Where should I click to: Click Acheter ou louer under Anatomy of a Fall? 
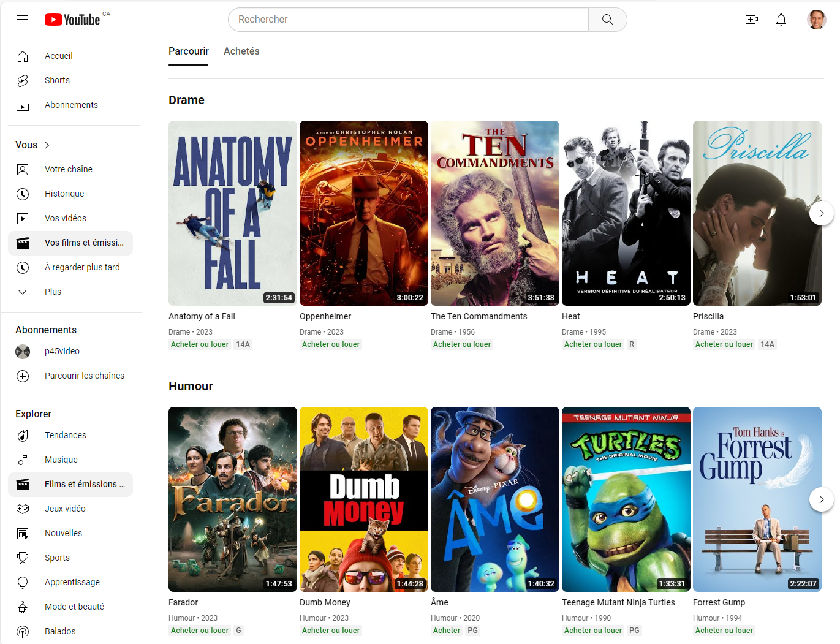click(x=200, y=344)
